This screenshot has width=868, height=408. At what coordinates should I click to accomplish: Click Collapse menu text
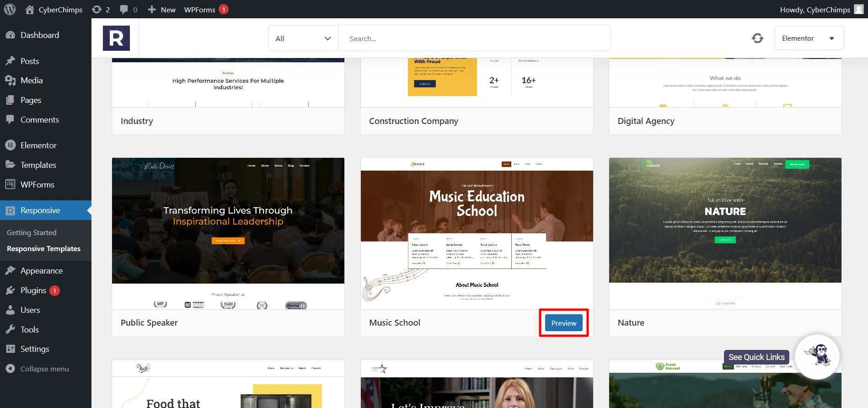pyautogui.click(x=45, y=369)
